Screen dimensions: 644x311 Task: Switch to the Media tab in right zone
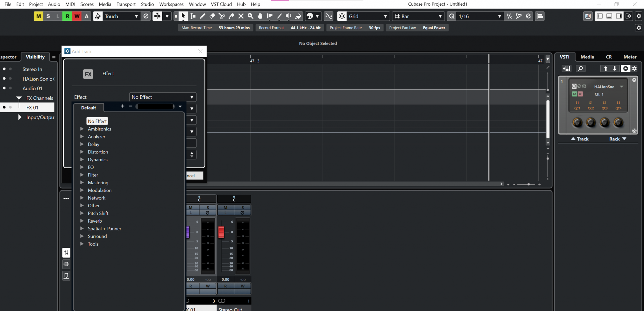[587, 57]
